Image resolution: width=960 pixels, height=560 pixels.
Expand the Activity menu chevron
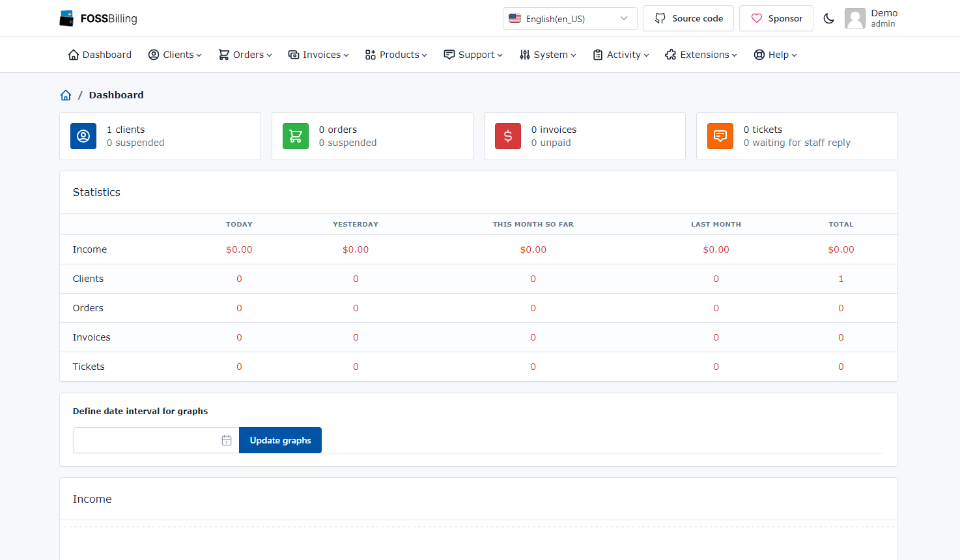[x=647, y=55]
